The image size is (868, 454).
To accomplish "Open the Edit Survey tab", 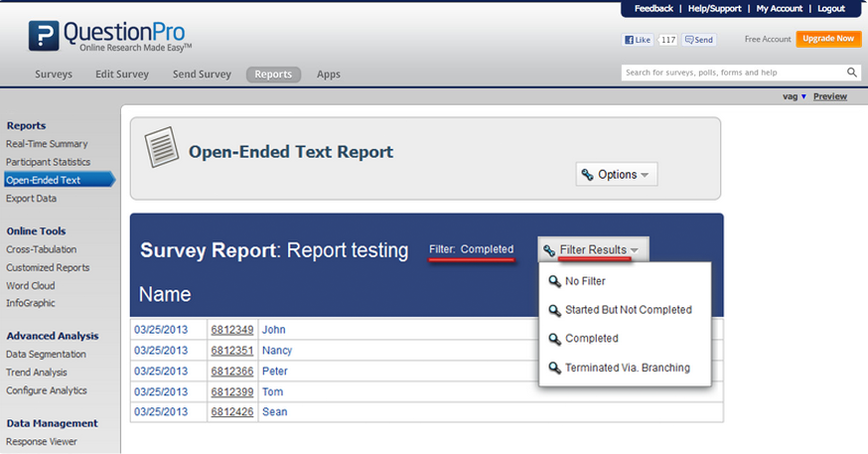I will 122,75.
